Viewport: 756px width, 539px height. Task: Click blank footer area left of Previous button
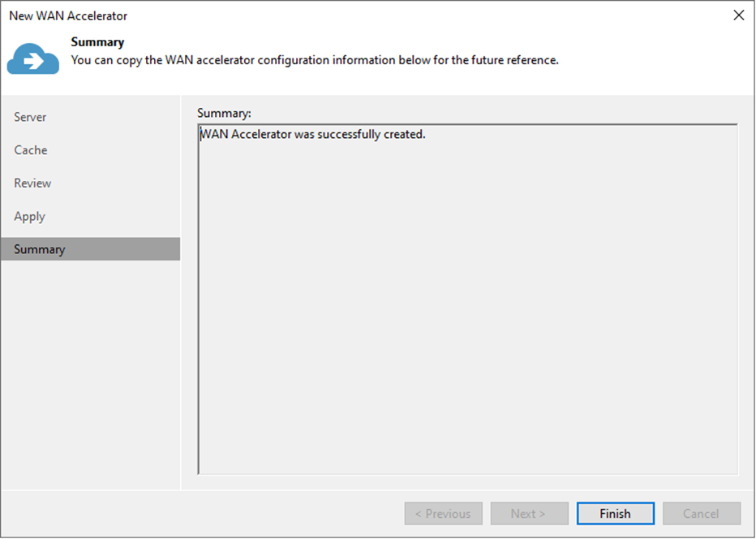[x=203, y=514]
